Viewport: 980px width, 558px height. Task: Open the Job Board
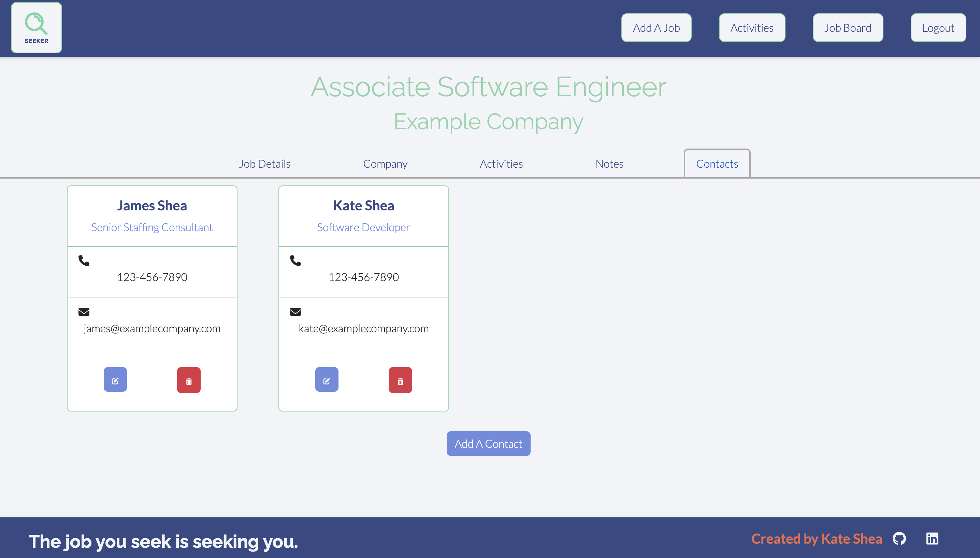point(848,28)
